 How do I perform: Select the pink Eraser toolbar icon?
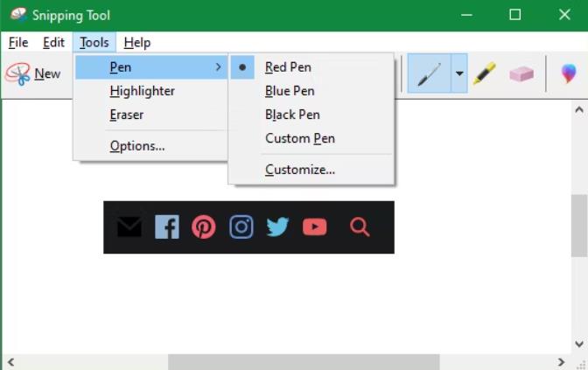tap(521, 73)
